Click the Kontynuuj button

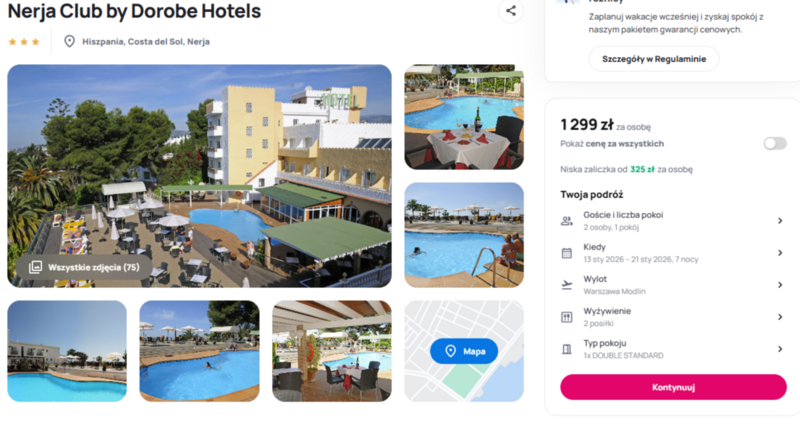pos(673,387)
